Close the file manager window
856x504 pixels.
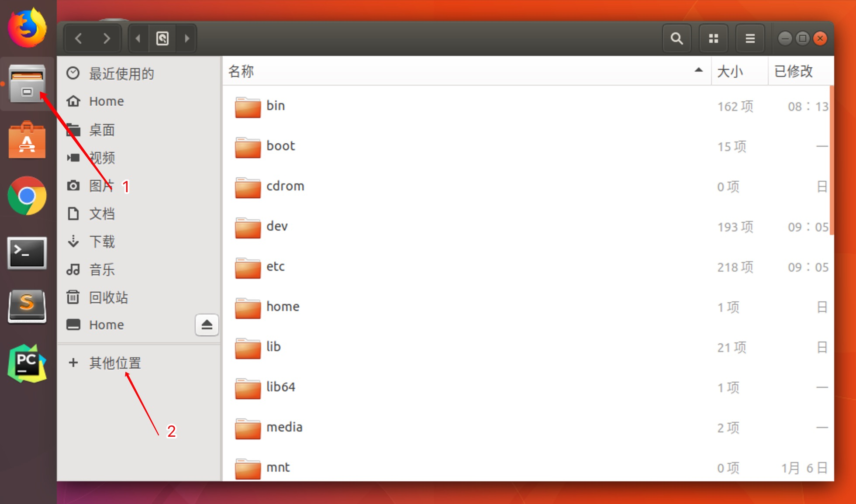click(821, 38)
